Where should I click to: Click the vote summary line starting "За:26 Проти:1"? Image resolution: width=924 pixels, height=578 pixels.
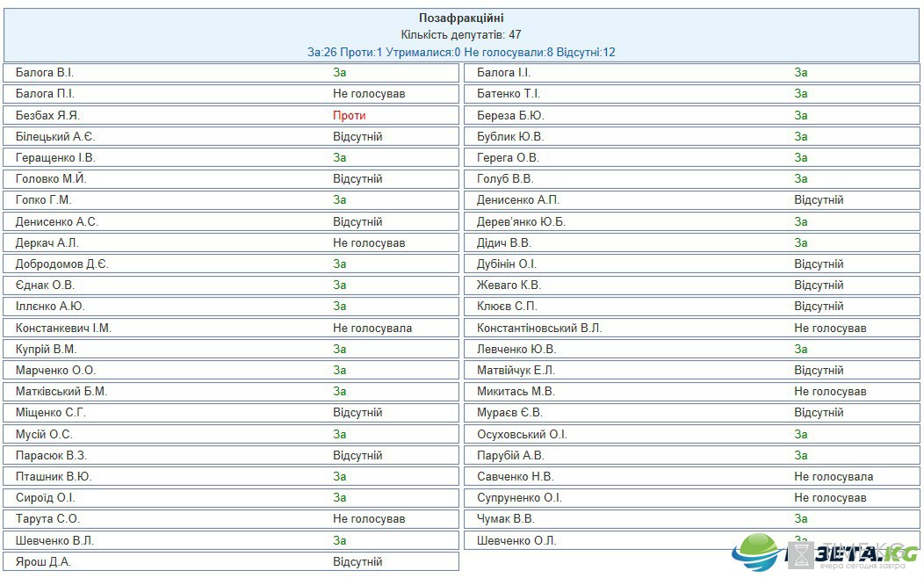coord(461,53)
